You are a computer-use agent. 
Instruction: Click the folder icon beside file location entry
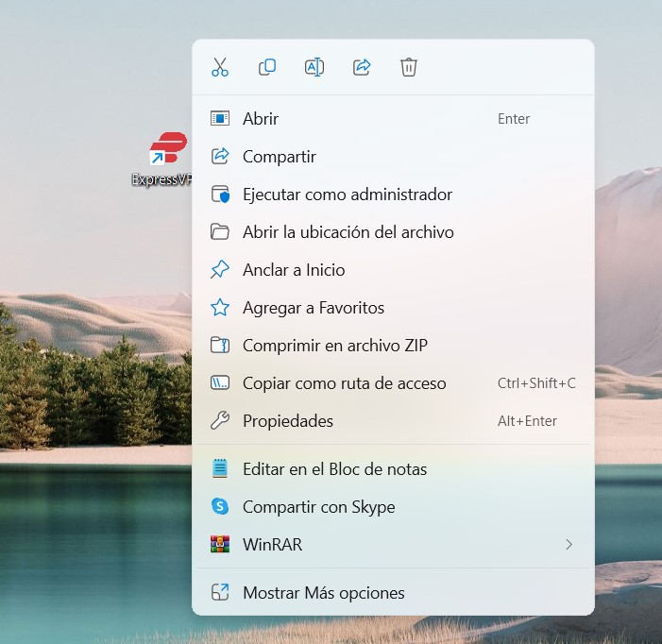pyautogui.click(x=220, y=232)
